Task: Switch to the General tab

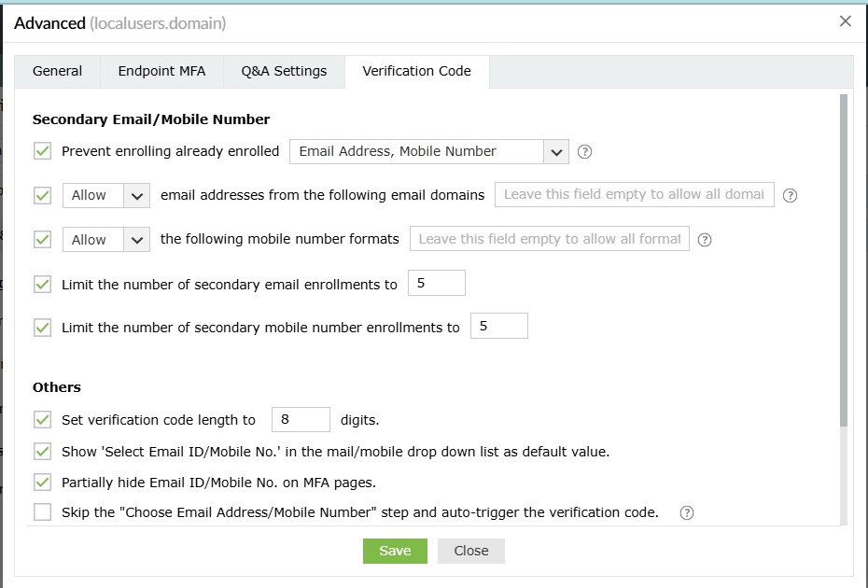Action: click(x=57, y=71)
